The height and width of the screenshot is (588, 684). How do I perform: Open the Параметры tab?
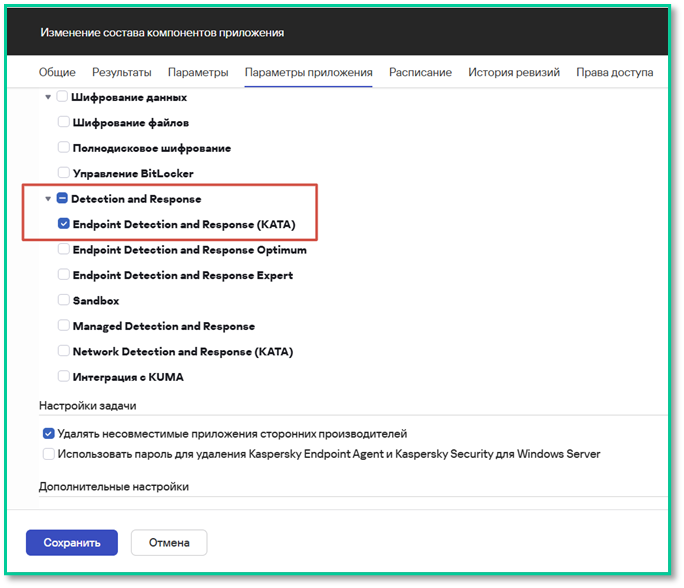[x=198, y=72]
